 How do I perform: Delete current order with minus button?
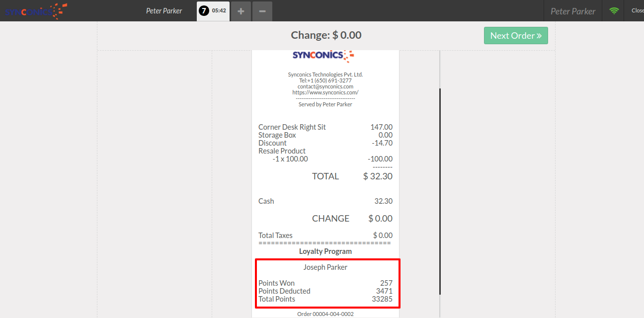point(262,11)
